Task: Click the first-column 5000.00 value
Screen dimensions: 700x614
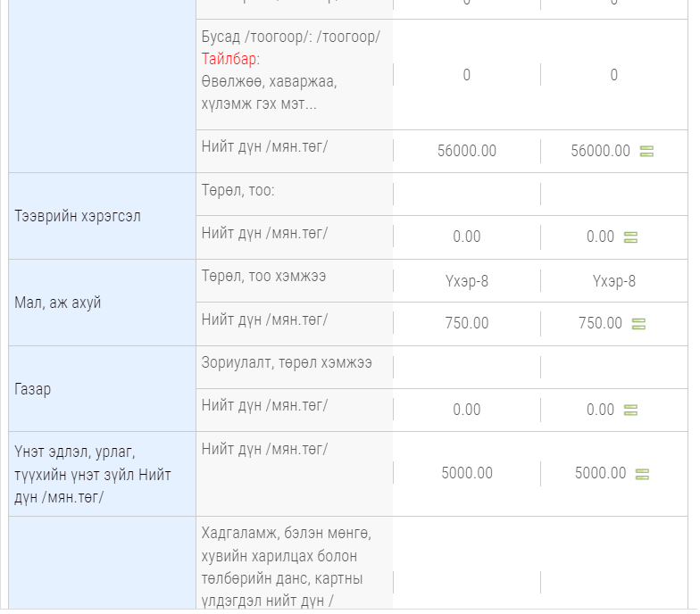Action: pyautogui.click(x=466, y=474)
